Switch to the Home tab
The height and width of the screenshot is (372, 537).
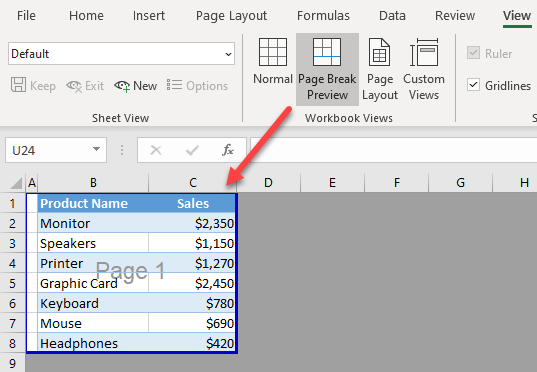[x=86, y=16]
